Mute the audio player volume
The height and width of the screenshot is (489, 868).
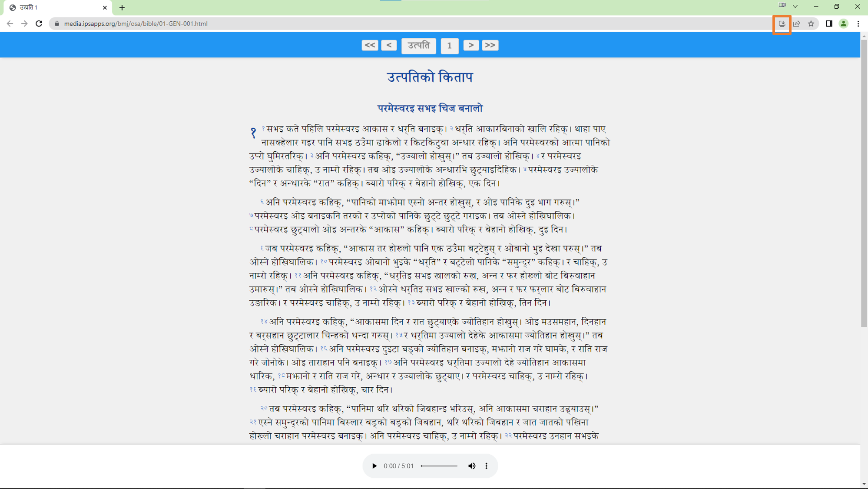click(472, 466)
